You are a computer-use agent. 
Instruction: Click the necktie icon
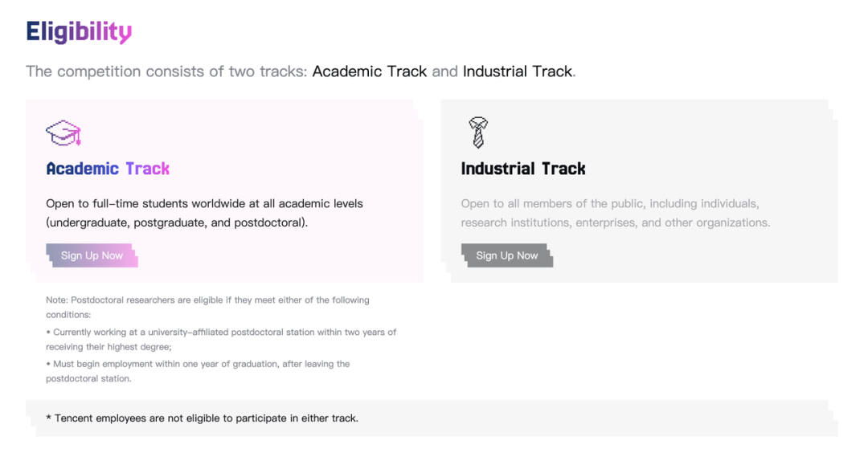coord(478,133)
